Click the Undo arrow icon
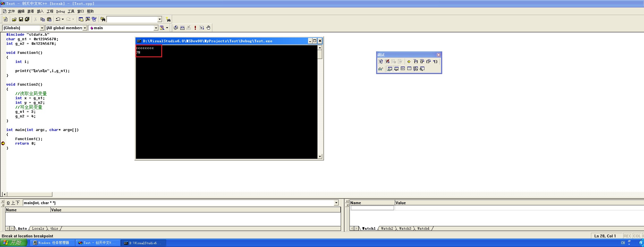The width and height of the screenshot is (644, 247). pos(58,19)
